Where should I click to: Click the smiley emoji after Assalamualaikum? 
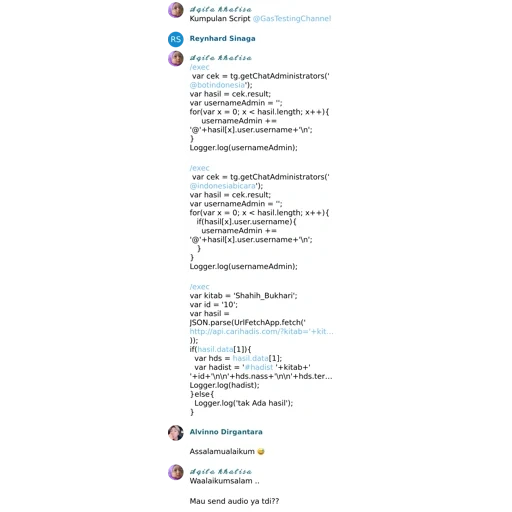point(261,452)
